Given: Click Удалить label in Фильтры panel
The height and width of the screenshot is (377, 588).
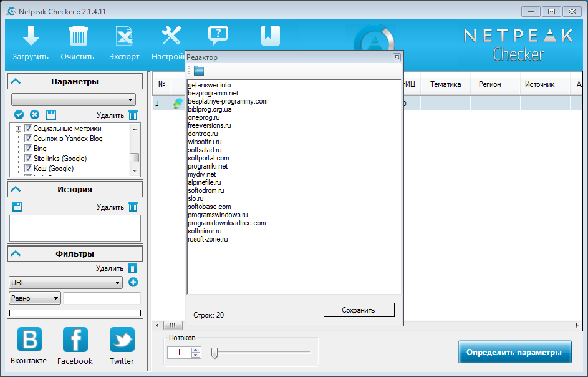Looking at the screenshot, I should point(110,268).
